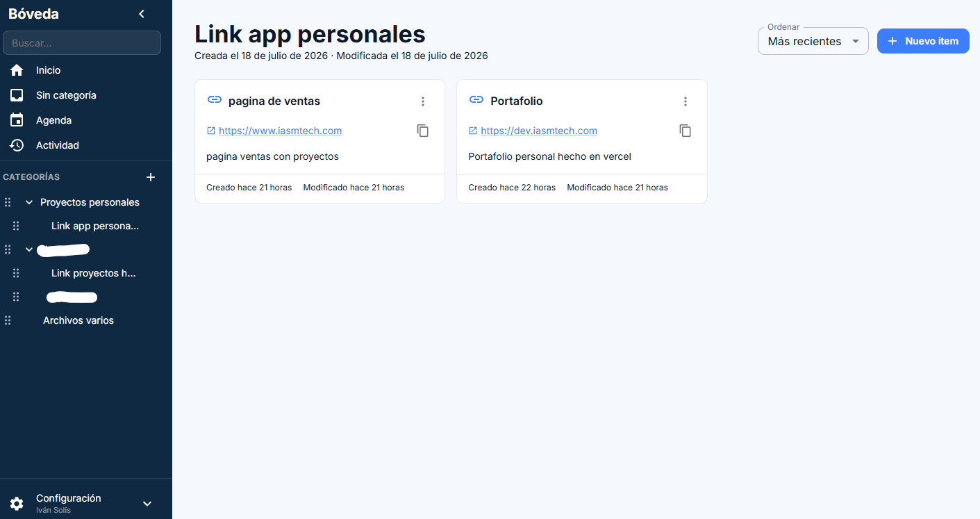Add a new category with plus icon
The width and height of the screenshot is (980, 519).
click(x=151, y=177)
